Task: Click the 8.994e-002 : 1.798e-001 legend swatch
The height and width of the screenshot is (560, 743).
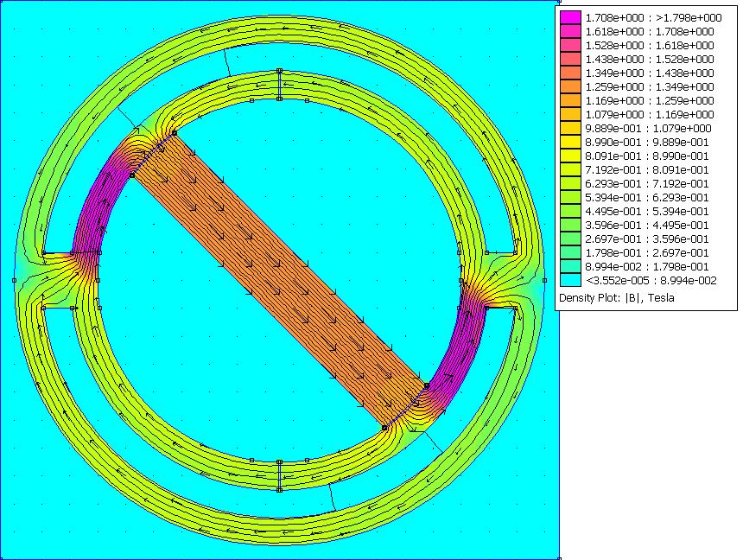Action: (570, 266)
